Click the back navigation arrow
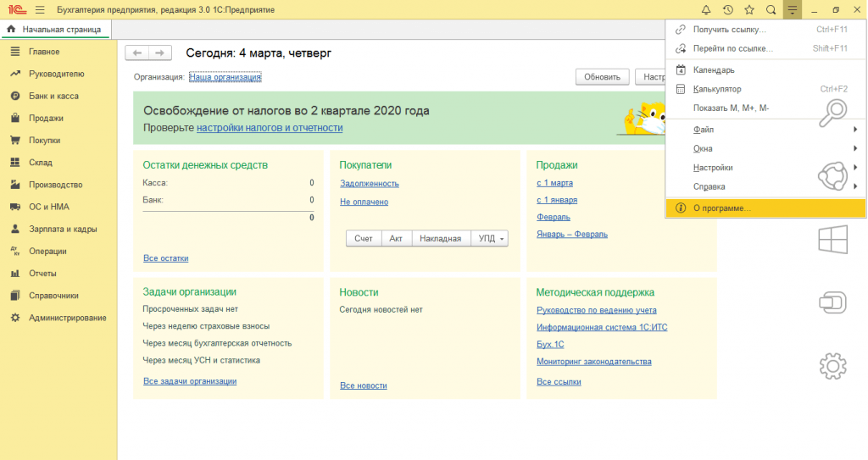Screen dimensions: 868x460 pos(137,53)
